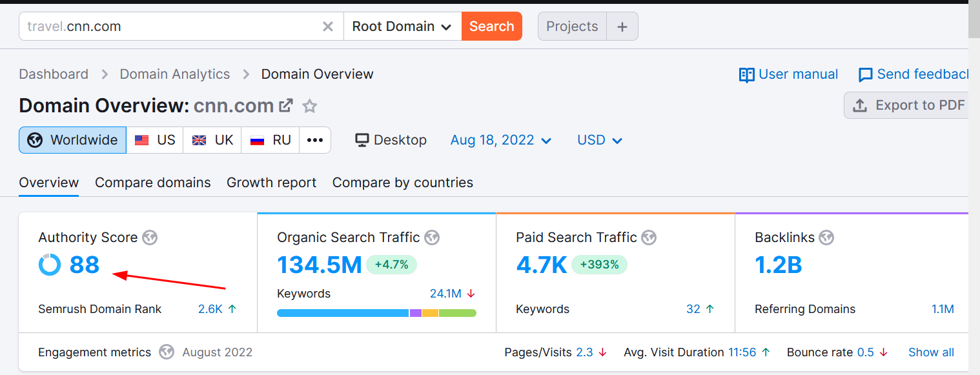This screenshot has height=375, width=980.
Task: Switch to UK database
Action: (212, 140)
